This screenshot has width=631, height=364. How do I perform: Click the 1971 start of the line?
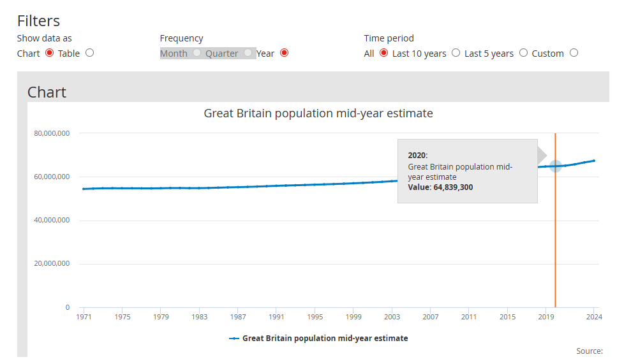83,189
